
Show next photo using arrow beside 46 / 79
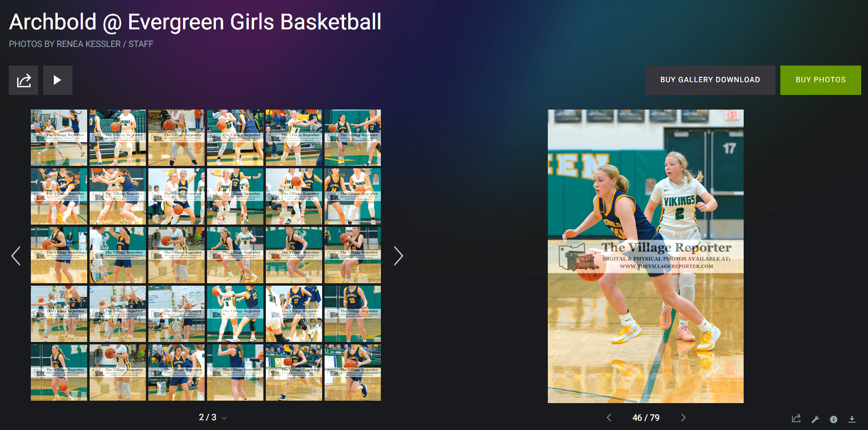[x=683, y=417]
